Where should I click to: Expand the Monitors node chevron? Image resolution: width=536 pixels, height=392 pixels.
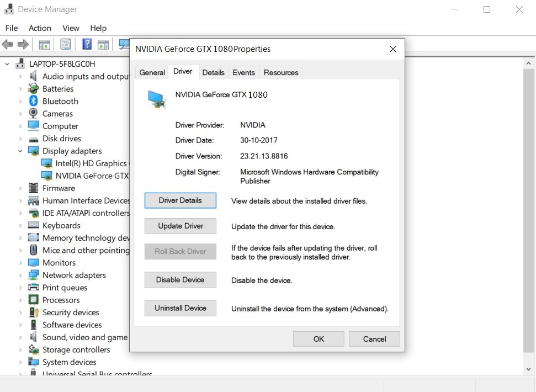(x=20, y=263)
